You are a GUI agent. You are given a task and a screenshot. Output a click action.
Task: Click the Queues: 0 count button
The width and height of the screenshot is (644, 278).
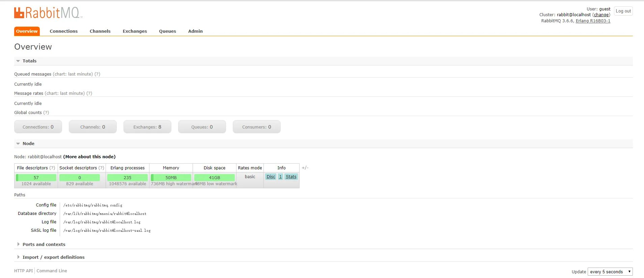tap(202, 127)
